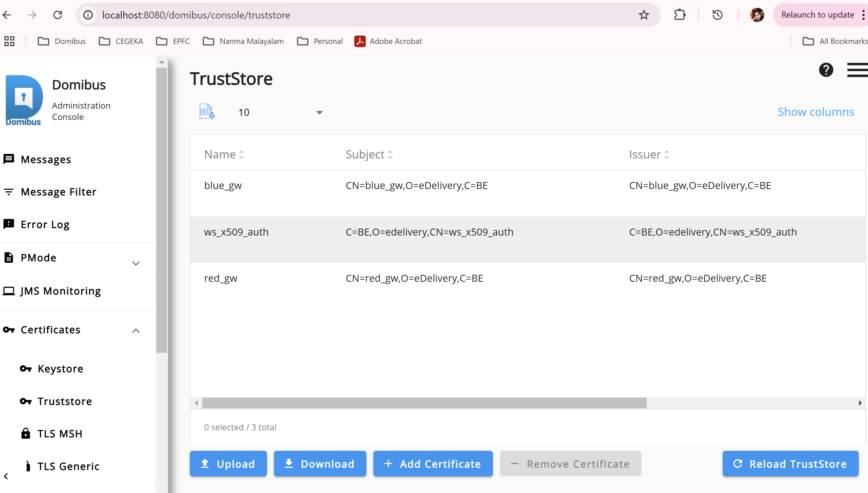Screen dimensions: 868x493
Task: Open the profile avatar
Action: coord(757,15)
